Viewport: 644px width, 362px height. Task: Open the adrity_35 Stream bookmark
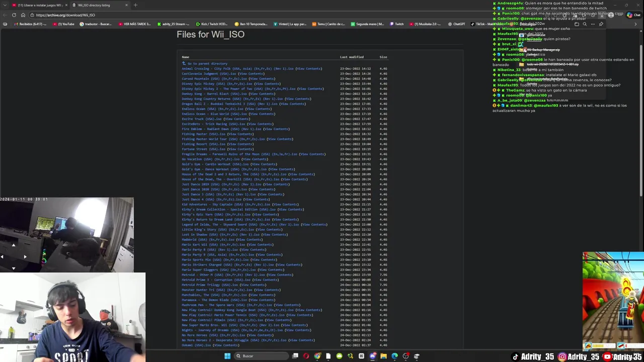tap(173, 24)
